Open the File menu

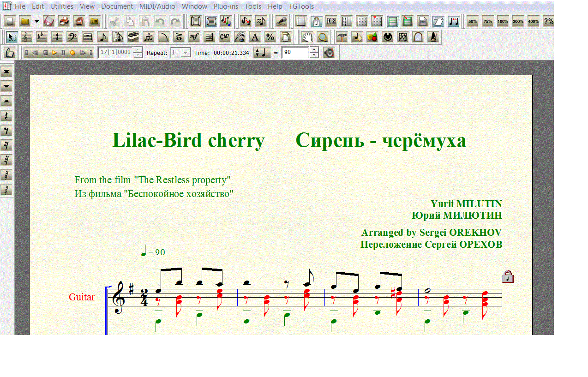(x=20, y=6)
